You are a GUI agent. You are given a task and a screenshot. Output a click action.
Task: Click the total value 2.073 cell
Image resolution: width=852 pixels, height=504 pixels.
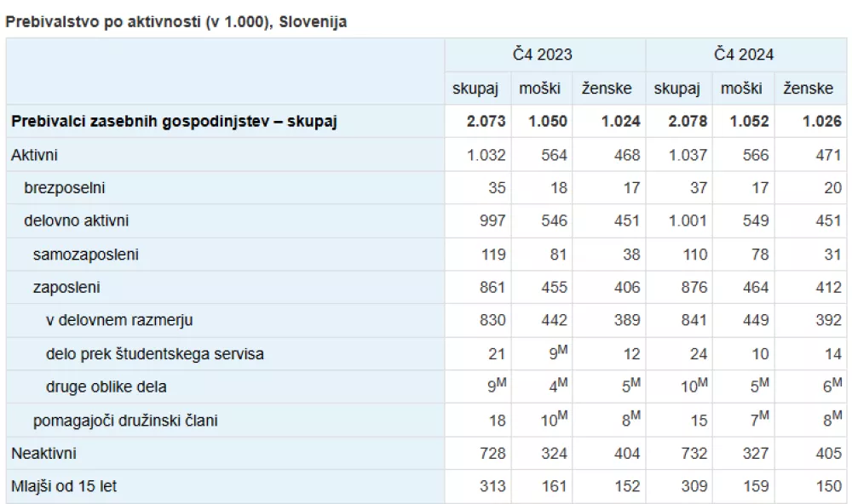pyautogui.click(x=486, y=121)
